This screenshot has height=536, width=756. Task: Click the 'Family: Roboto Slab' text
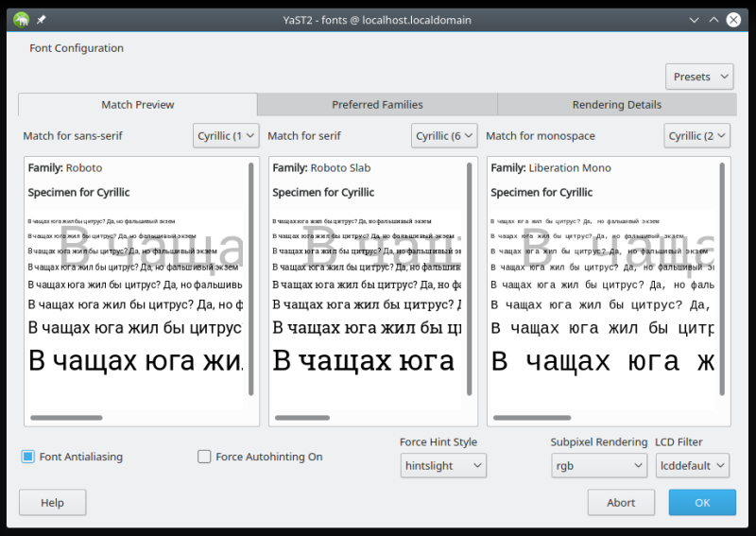[321, 168]
